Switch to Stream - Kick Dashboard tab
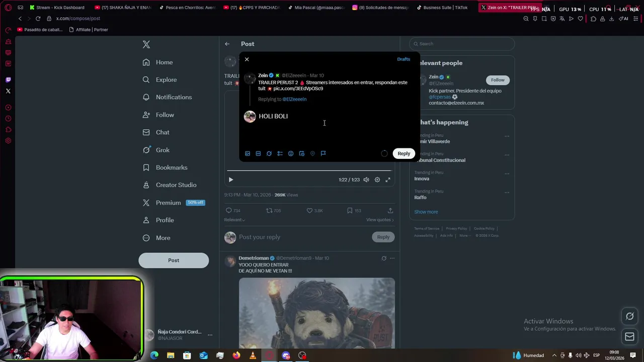The height and width of the screenshot is (362, 644). click(x=57, y=8)
